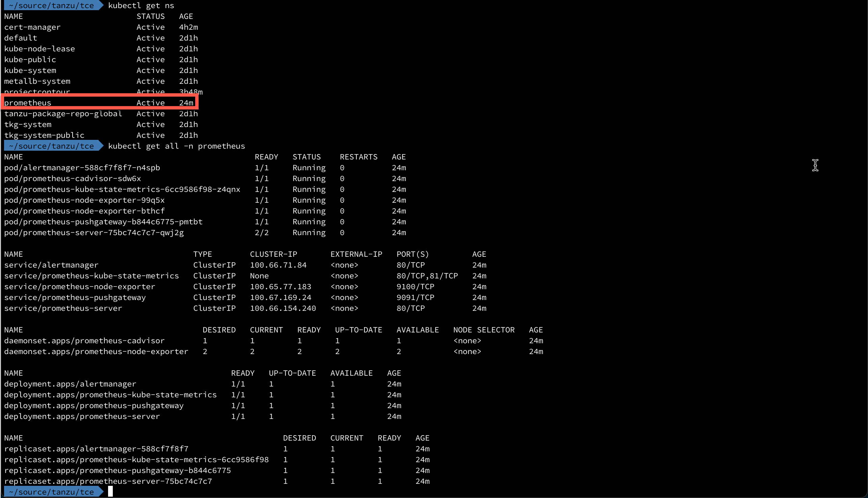Click the RESTARTS column header
868x498 pixels.
[x=359, y=157]
